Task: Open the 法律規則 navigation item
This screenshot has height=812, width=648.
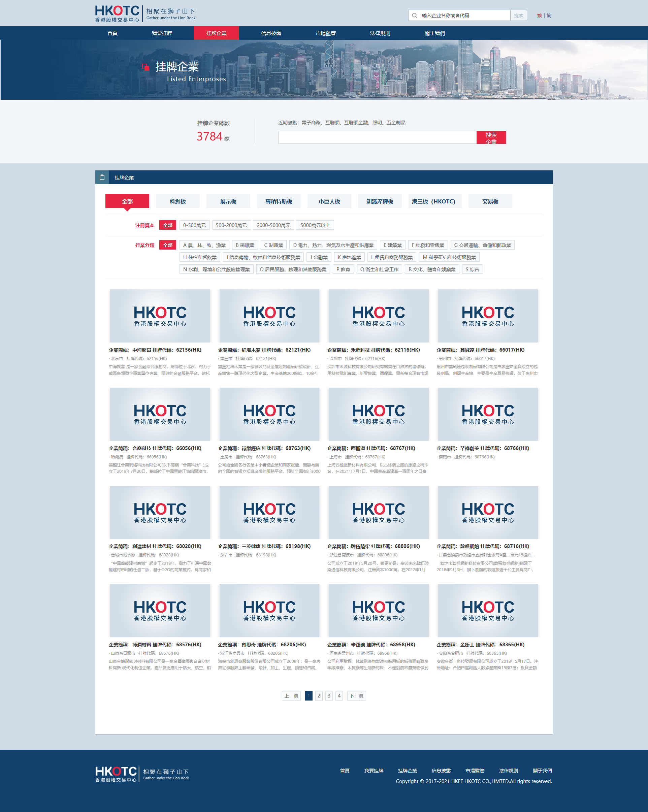Action: click(380, 33)
